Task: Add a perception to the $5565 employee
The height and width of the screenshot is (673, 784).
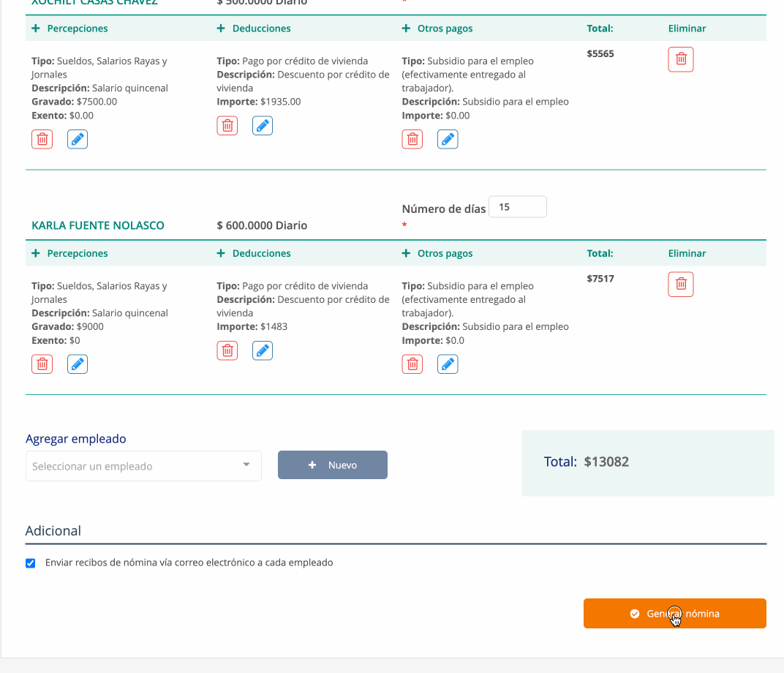Action: 69,29
